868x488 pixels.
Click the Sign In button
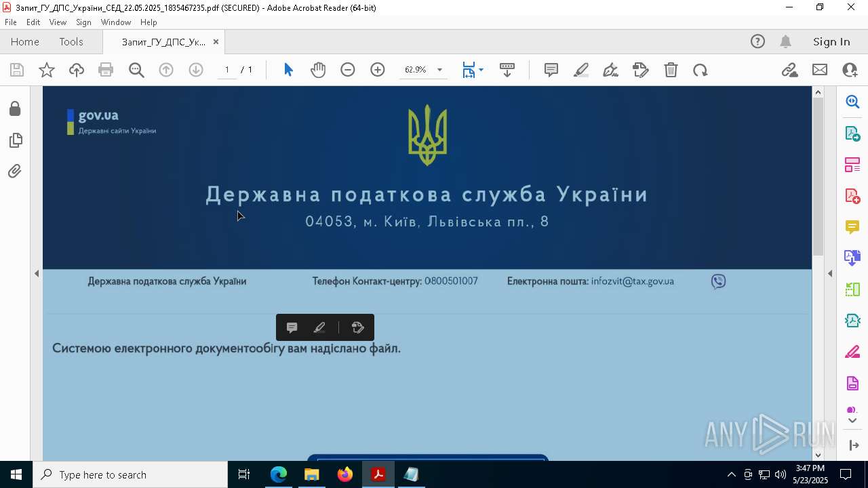tap(831, 41)
